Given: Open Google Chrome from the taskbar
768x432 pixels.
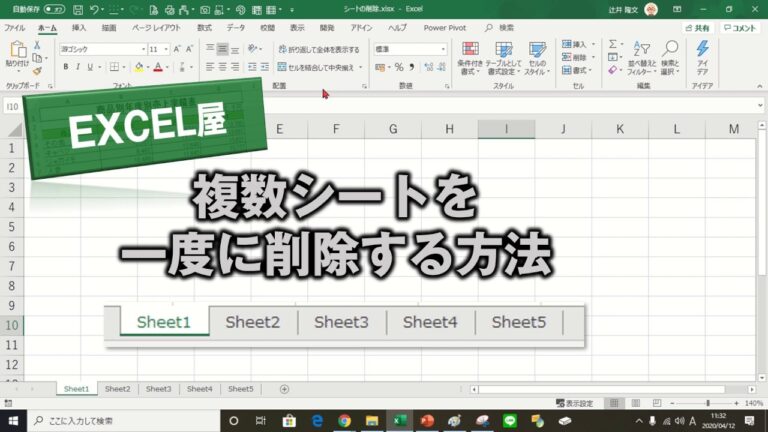Looking at the screenshot, I should pos(344,421).
